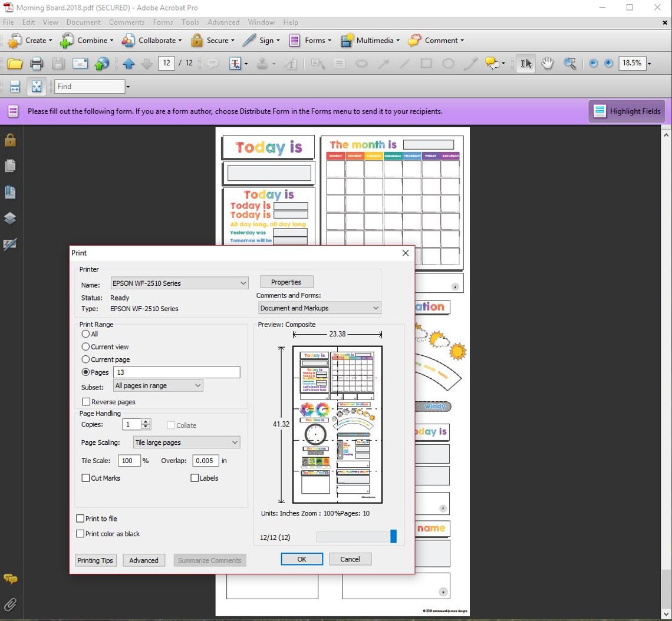
Task: Enable Print color as black
Action: point(80,534)
